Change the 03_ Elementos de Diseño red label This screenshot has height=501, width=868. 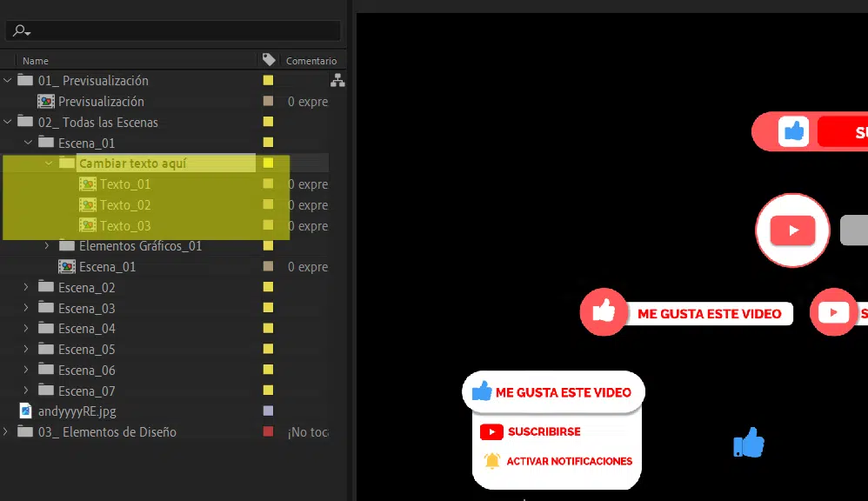pos(268,431)
